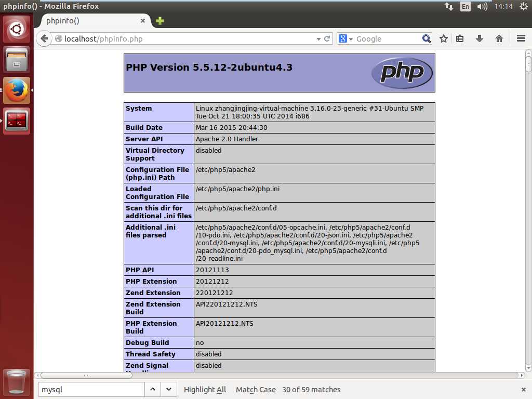Close the phpinfo() tab
Image resolution: width=532 pixels, height=399 pixels.
click(143, 21)
